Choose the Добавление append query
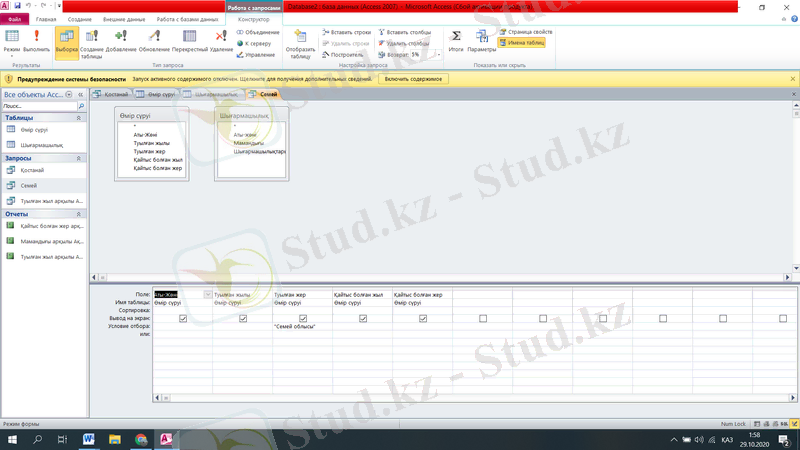 tap(121, 41)
